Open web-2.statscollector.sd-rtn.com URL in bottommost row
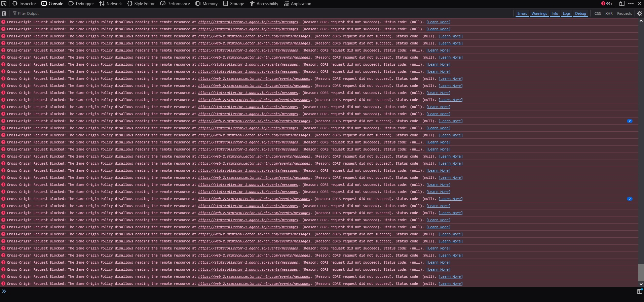Screen dimensions: 644x302 254,284
